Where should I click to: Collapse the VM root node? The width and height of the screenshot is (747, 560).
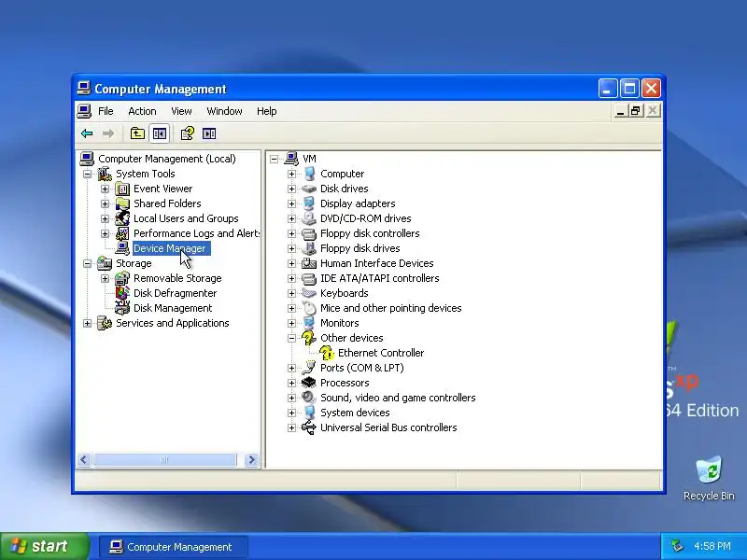tap(274, 159)
